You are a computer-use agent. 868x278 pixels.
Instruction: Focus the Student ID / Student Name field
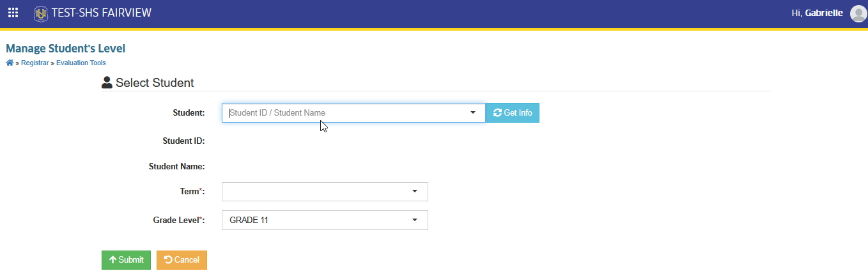pos(353,113)
